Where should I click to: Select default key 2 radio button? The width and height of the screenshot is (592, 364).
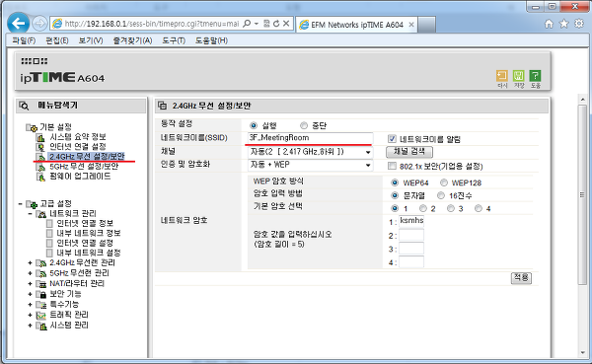(x=423, y=208)
